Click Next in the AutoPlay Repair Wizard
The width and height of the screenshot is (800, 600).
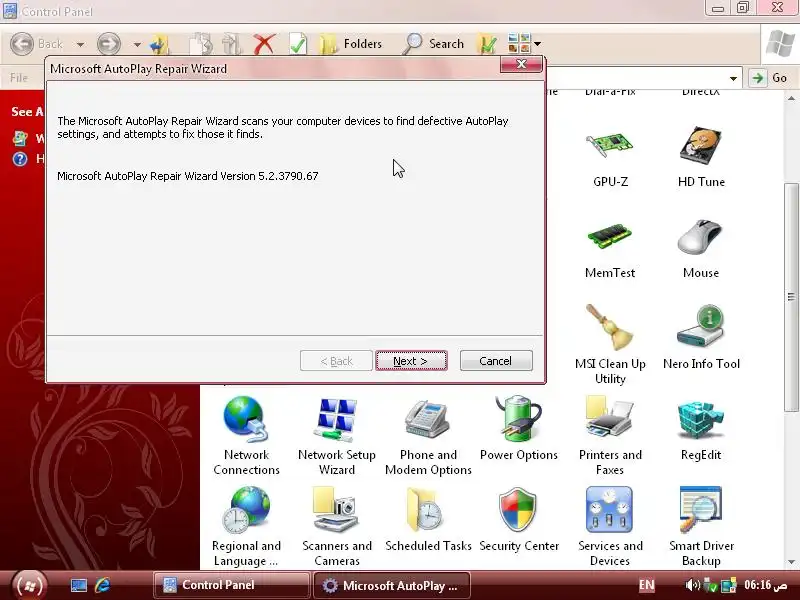pos(411,361)
